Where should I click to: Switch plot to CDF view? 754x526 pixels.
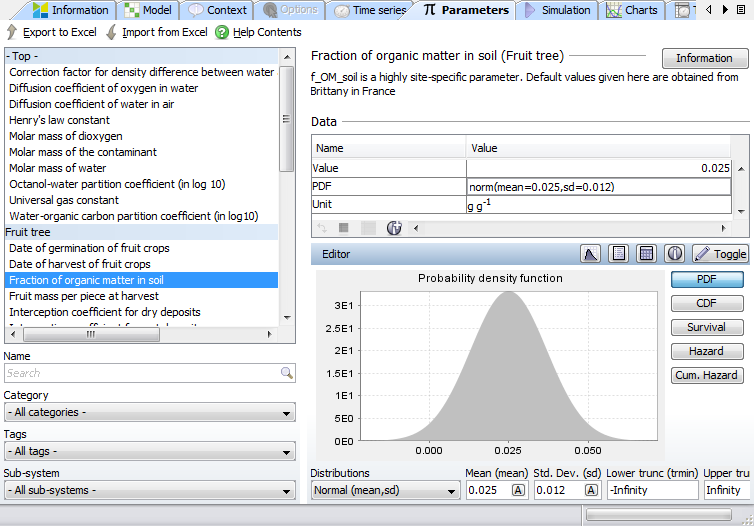point(706,303)
